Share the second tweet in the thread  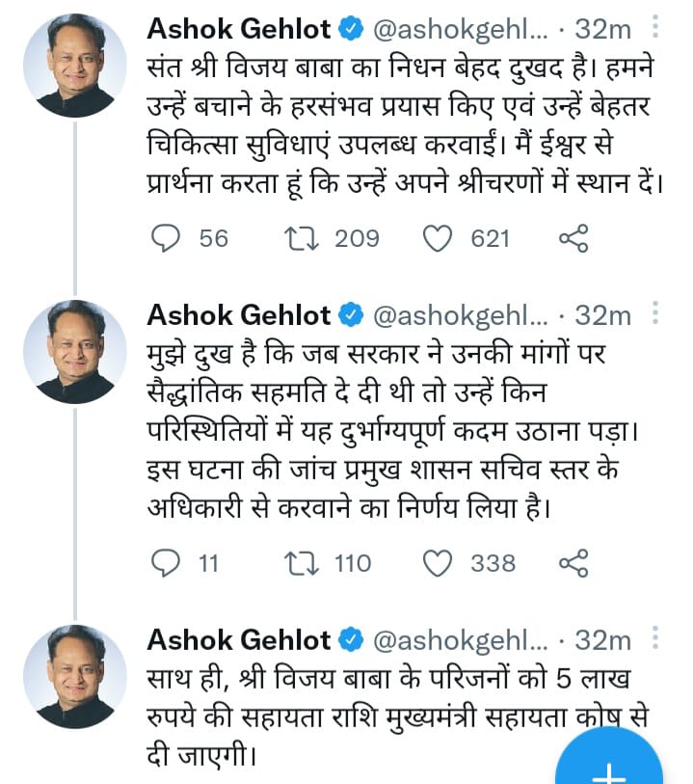click(x=573, y=563)
